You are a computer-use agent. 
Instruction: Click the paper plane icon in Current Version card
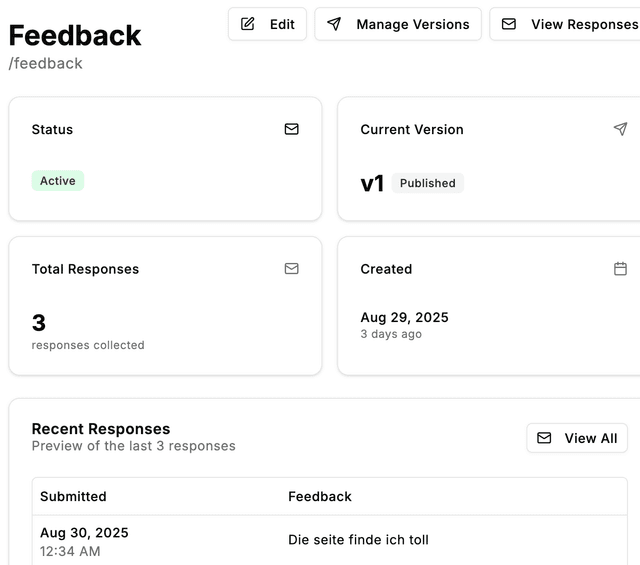[x=620, y=129]
